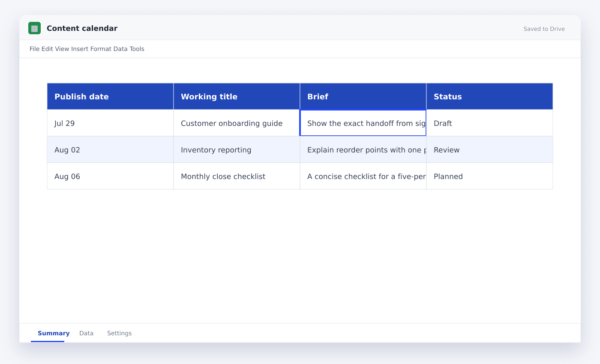This screenshot has width=600, height=364.
Task: Select the Aug 06 date cell
Action: click(110, 176)
